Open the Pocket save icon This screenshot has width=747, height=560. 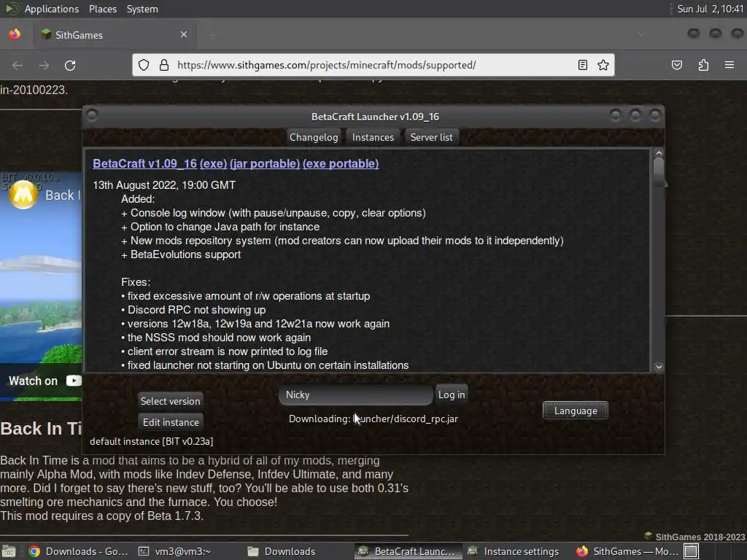click(x=677, y=65)
